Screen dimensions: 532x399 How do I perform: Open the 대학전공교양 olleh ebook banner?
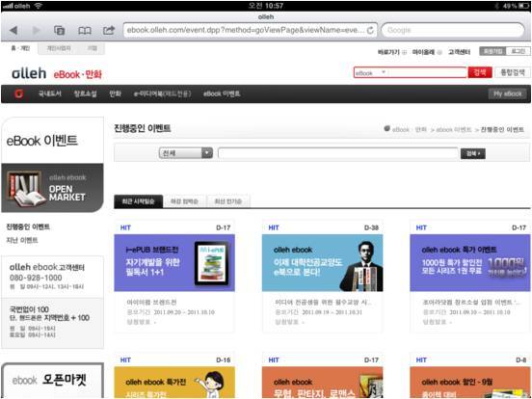click(x=322, y=262)
